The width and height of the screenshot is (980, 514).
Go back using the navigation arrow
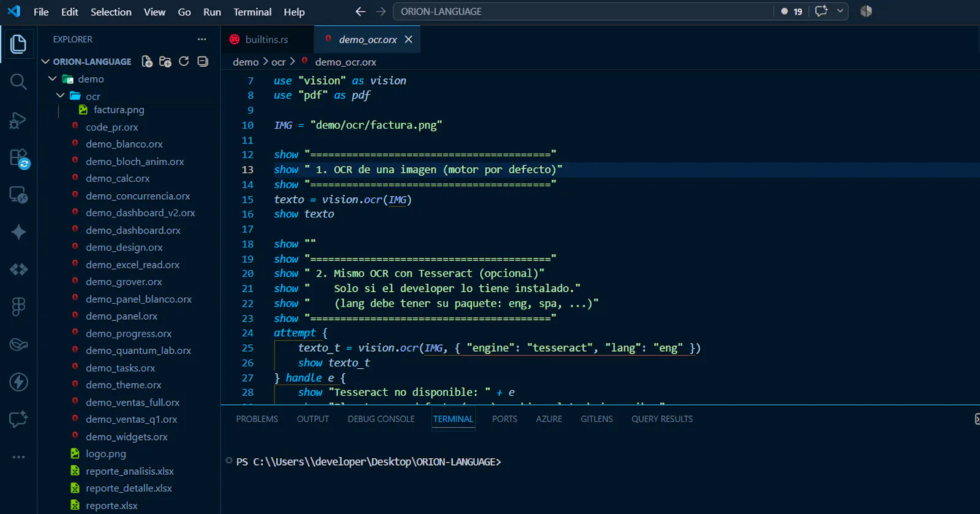click(360, 12)
